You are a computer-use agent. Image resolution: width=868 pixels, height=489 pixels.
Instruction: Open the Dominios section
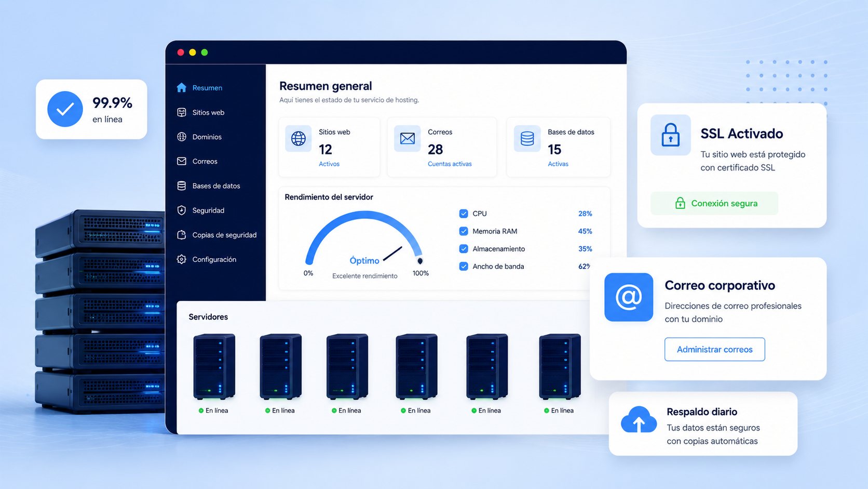click(x=207, y=137)
